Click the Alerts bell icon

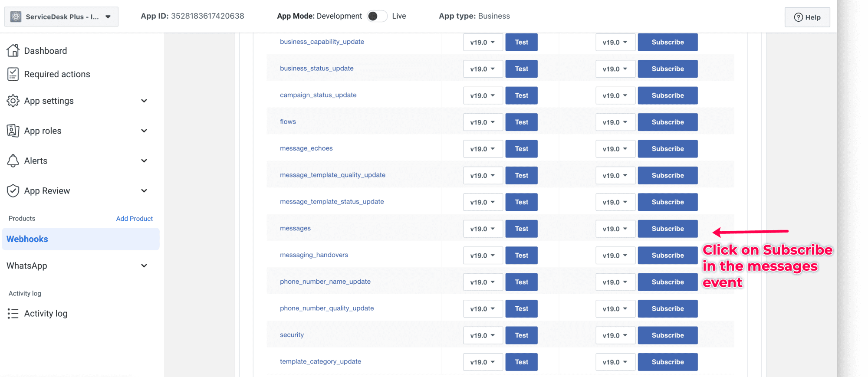pyautogui.click(x=13, y=161)
